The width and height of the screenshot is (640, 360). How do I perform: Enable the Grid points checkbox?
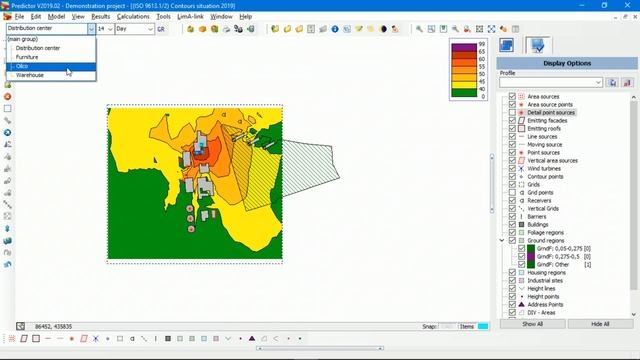tap(512, 192)
